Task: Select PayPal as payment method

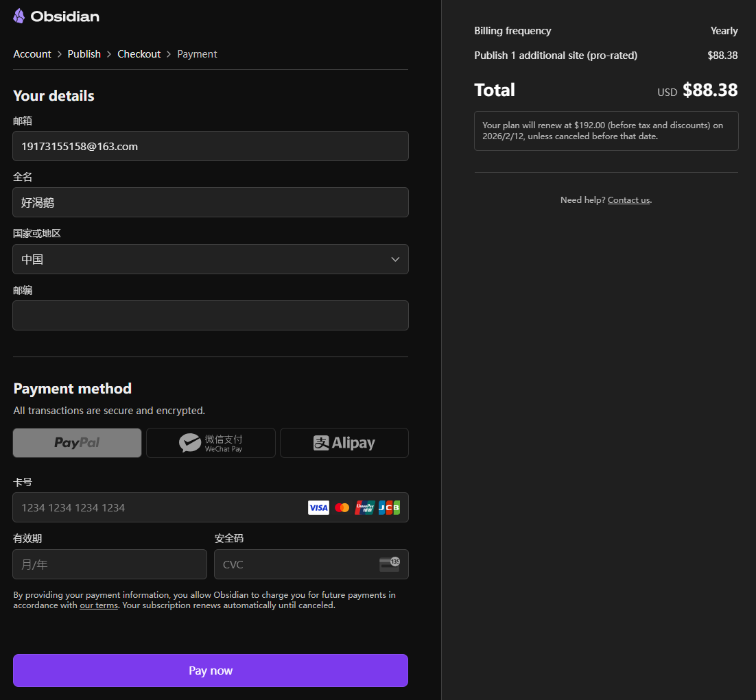Action: coord(77,443)
